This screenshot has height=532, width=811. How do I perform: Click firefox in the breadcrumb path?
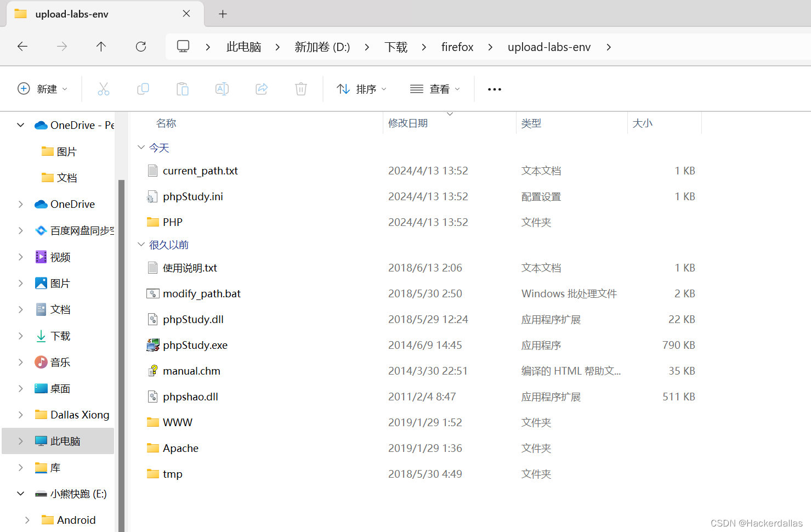pos(457,47)
